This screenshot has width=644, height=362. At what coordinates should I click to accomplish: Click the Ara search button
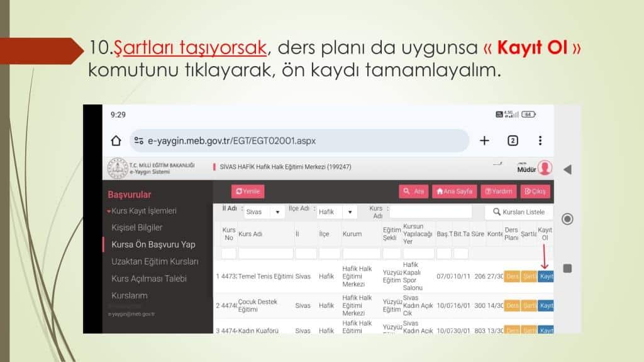pyautogui.click(x=414, y=191)
